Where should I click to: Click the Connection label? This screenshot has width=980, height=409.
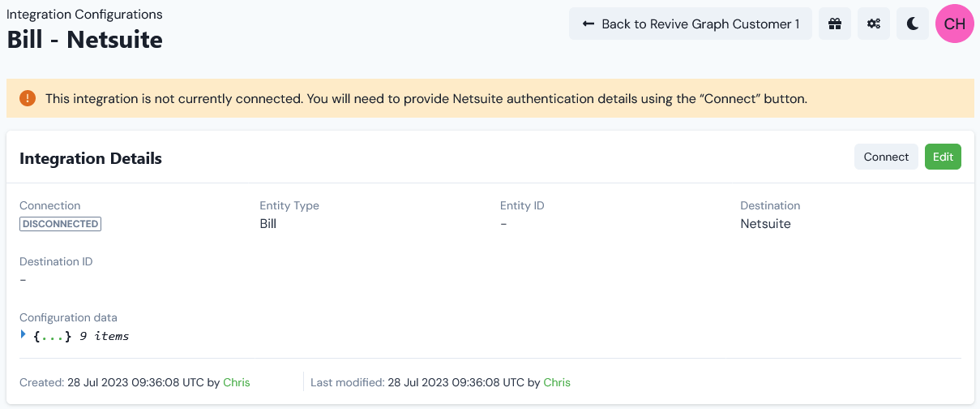(x=50, y=205)
